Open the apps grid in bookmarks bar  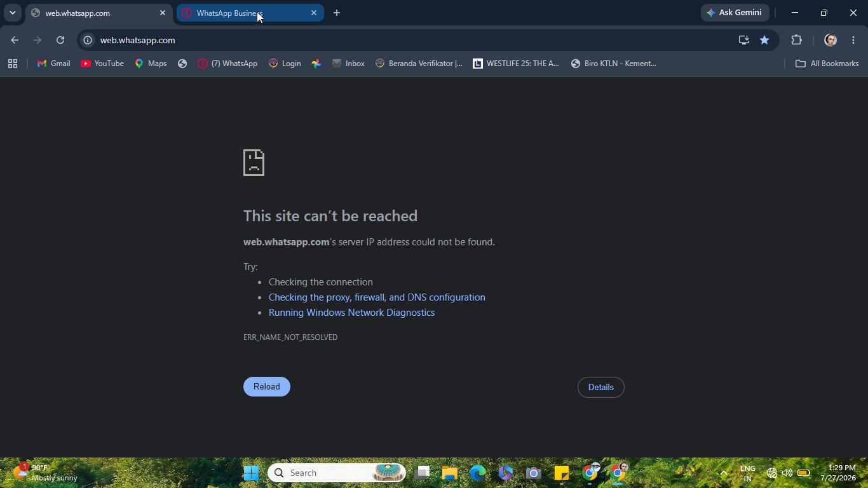(13, 64)
